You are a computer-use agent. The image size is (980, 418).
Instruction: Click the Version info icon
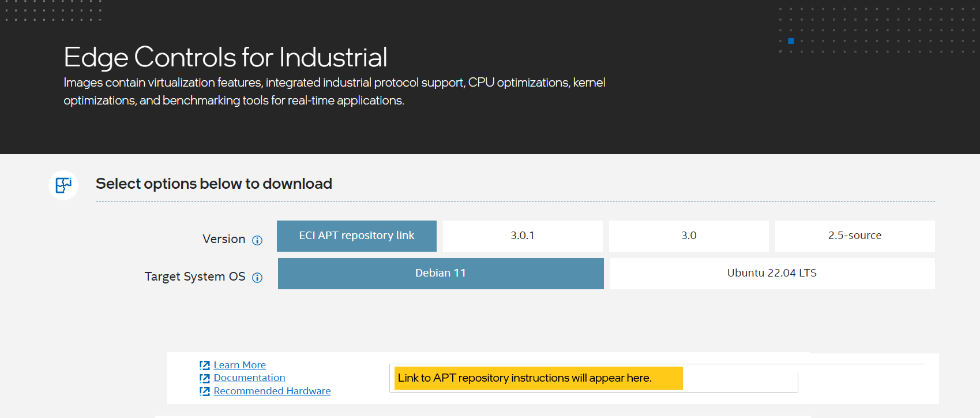click(257, 240)
